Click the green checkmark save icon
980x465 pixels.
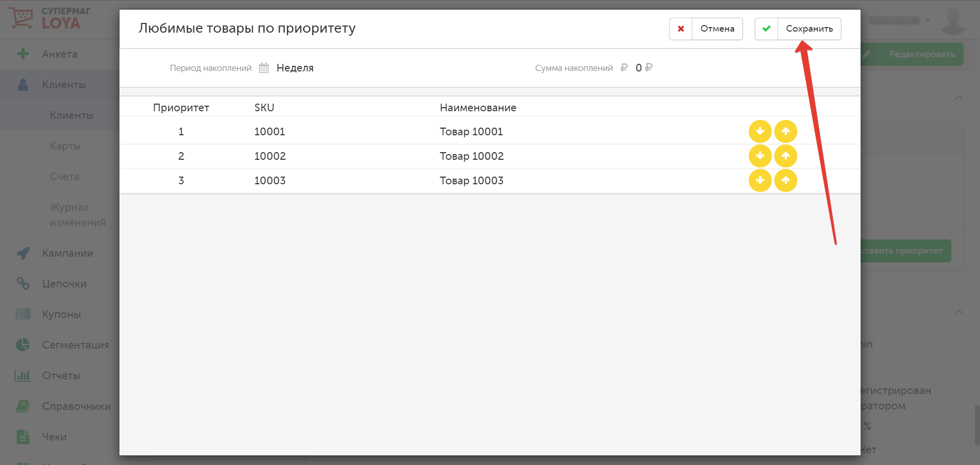pos(766,29)
